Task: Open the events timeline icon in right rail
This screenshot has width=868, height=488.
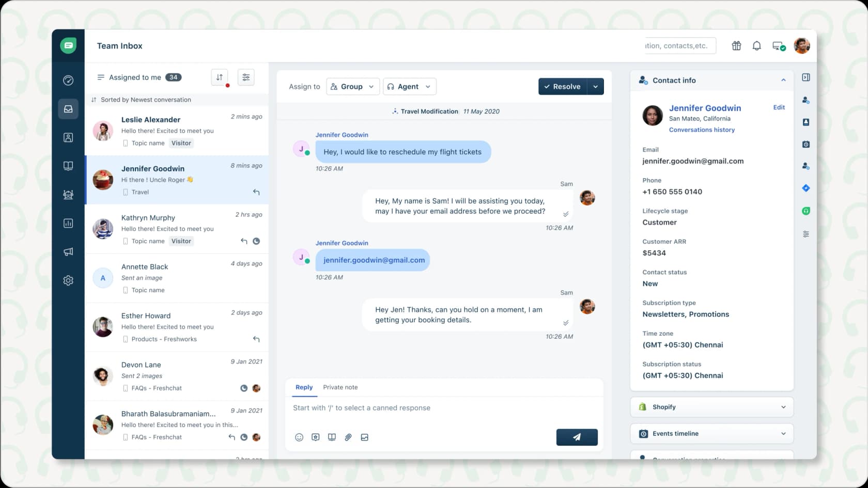Action: pos(806,145)
